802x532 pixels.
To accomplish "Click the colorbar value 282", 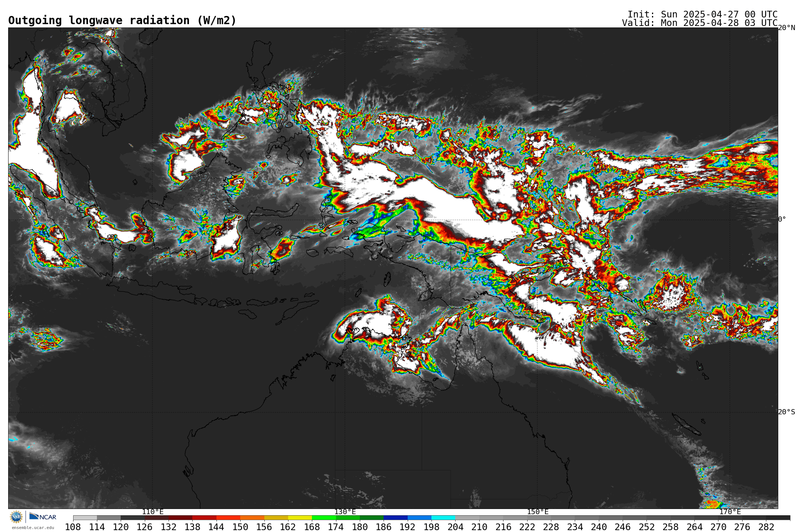I will (766, 527).
